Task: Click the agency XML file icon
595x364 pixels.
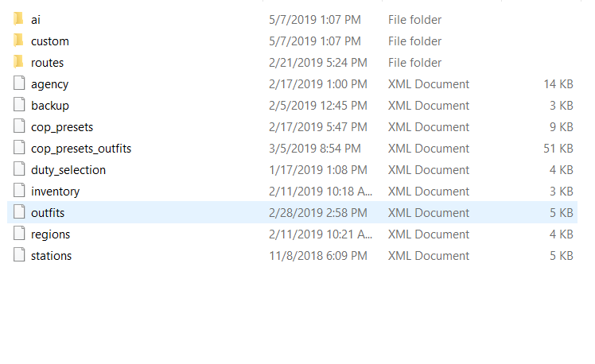Action: tap(19, 83)
